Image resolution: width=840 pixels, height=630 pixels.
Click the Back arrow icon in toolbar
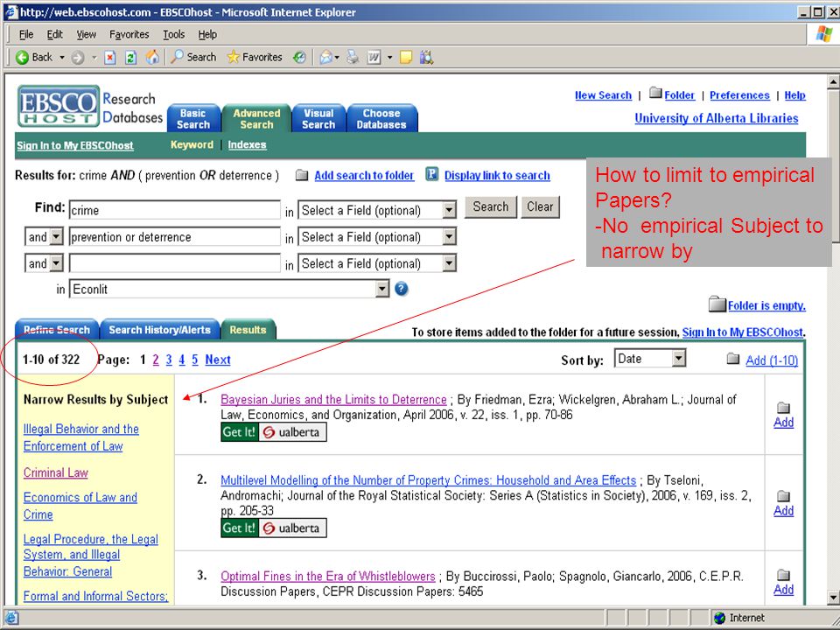tap(22, 58)
